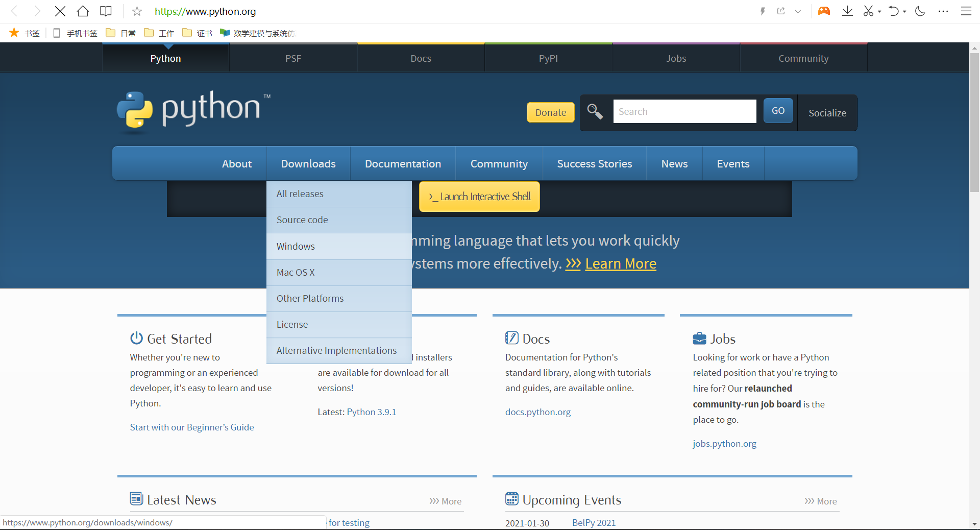The height and width of the screenshot is (530, 980).
Task: Open the Community navigation menu
Action: 499,163
